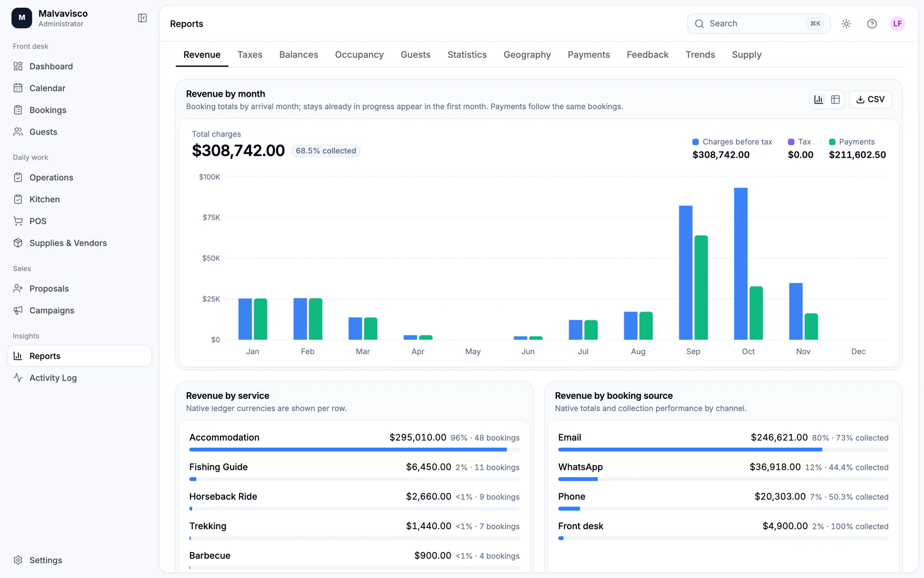Click the Proposals user-plus icon

(x=18, y=288)
